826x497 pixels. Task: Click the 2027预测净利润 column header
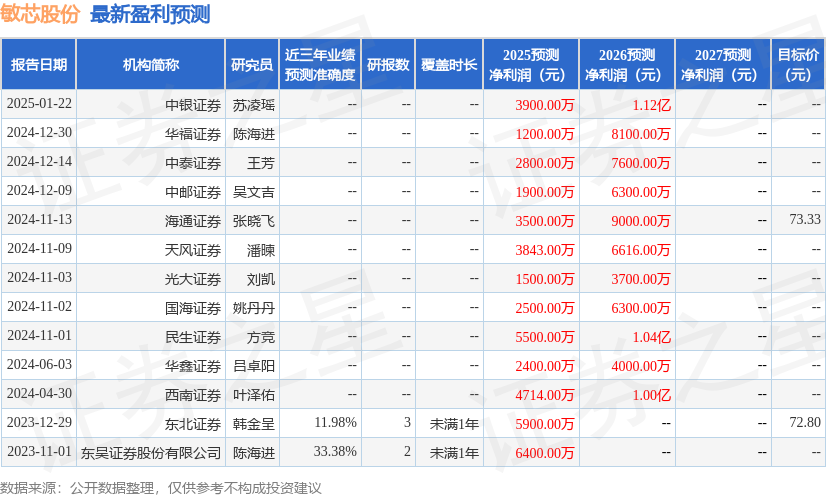click(x=723, y=64)
